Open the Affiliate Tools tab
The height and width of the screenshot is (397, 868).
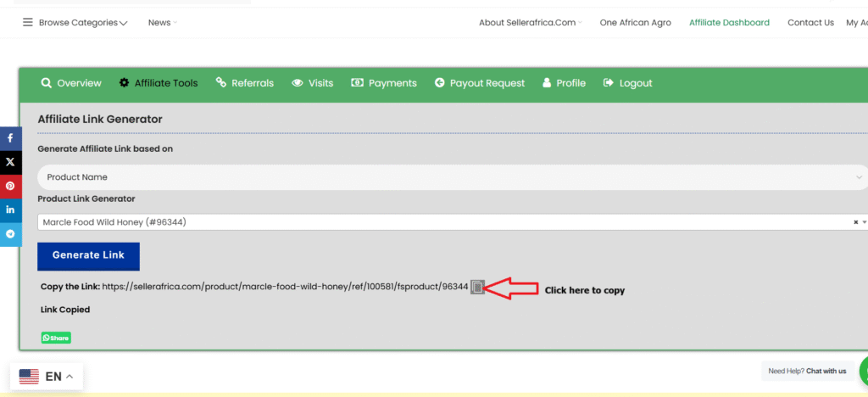pos(159,83)
